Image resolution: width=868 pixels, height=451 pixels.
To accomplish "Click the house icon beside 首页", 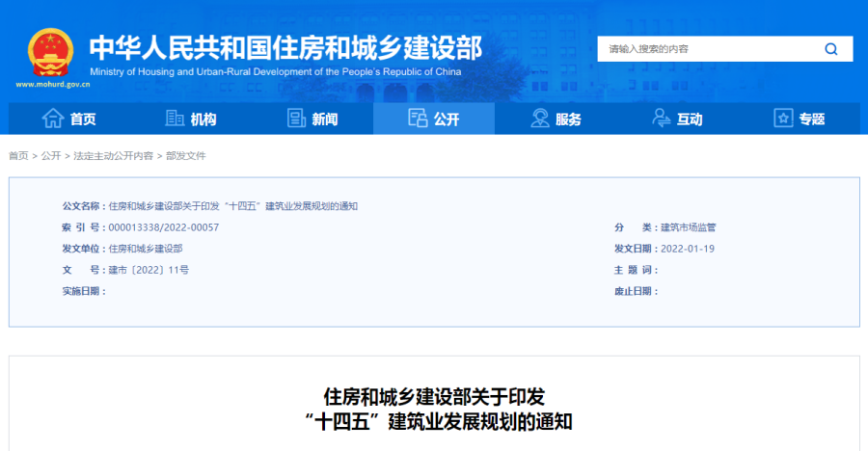I will (x=53, y=119).
